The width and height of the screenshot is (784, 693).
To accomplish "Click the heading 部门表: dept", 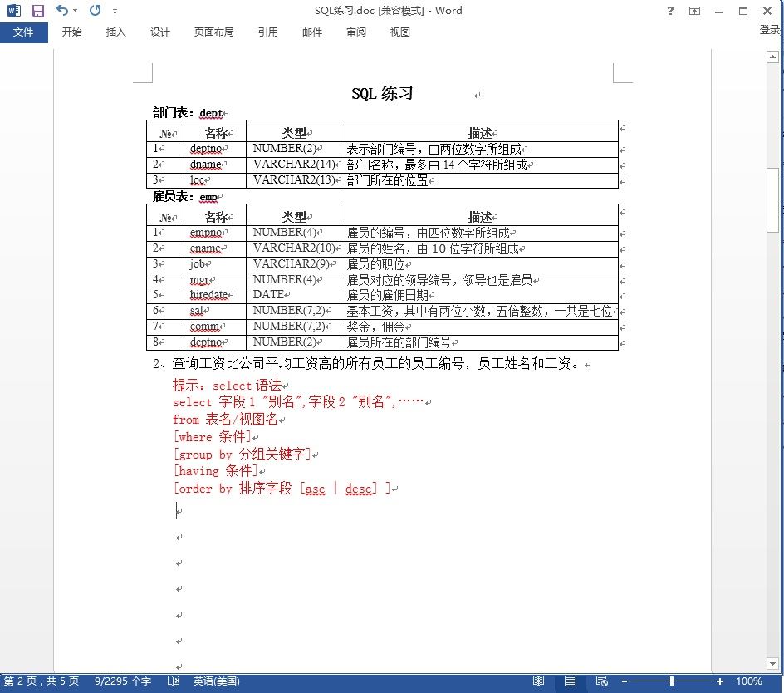I will coord(188,113).
